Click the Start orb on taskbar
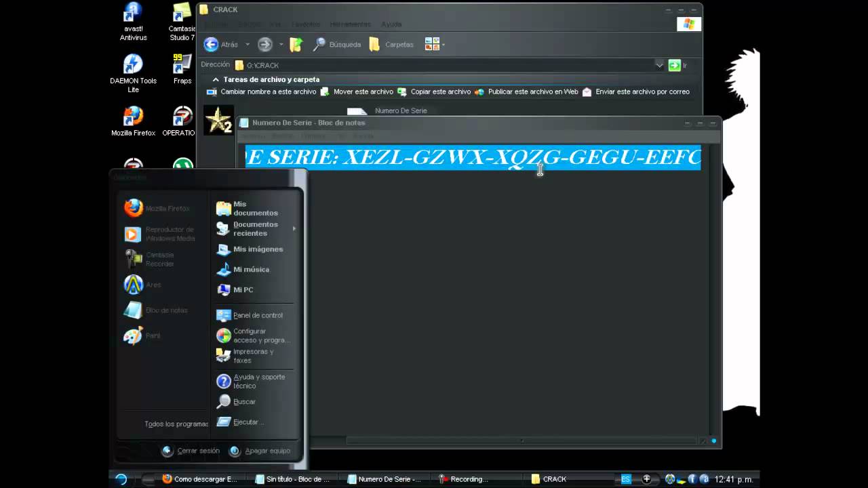Image resolution: width=868 pixels, height=488 pixels. (x=121, y=479)
